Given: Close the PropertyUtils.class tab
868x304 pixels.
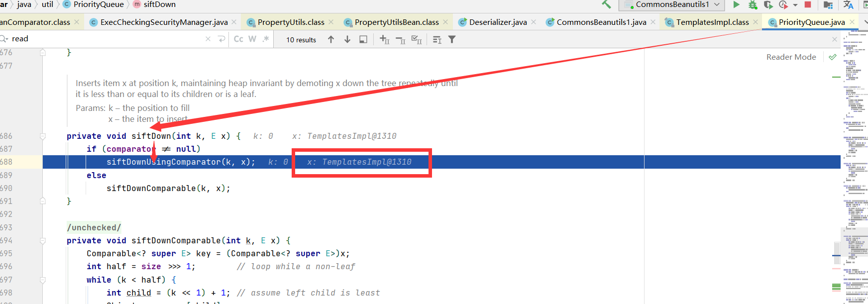Looking at the screenshot, I should click(331, 22).
